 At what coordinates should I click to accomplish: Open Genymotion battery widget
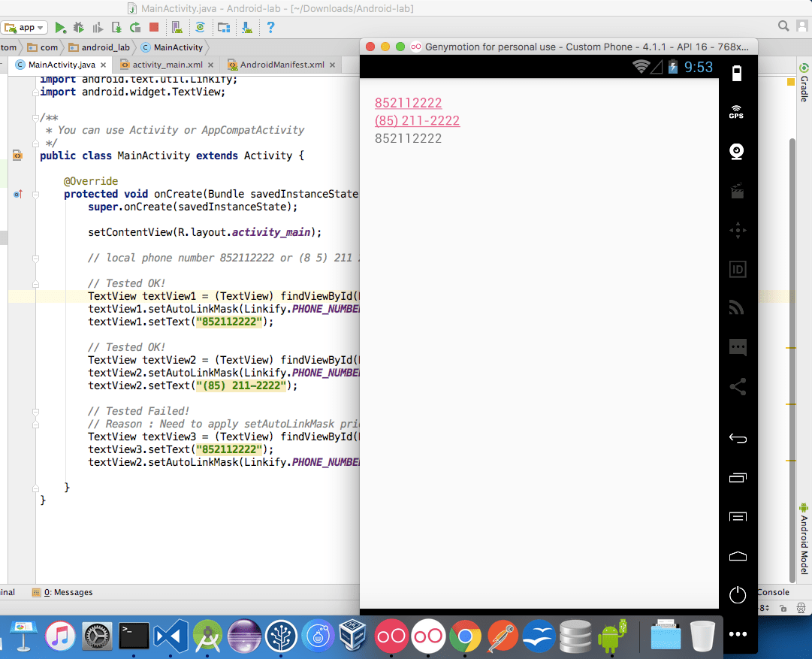pyautogui.click(x=737, y=74)
